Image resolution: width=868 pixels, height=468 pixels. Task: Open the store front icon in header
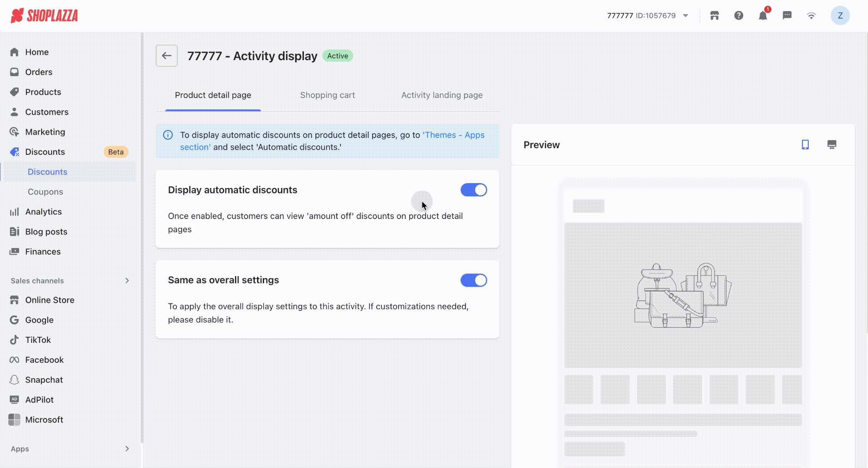click(x=714, y=15)
